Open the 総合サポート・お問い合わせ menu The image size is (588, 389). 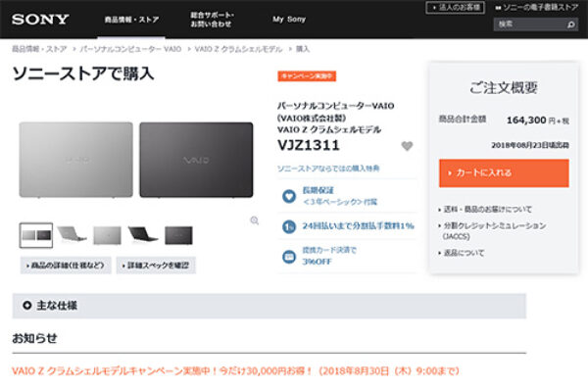[213, 20]
